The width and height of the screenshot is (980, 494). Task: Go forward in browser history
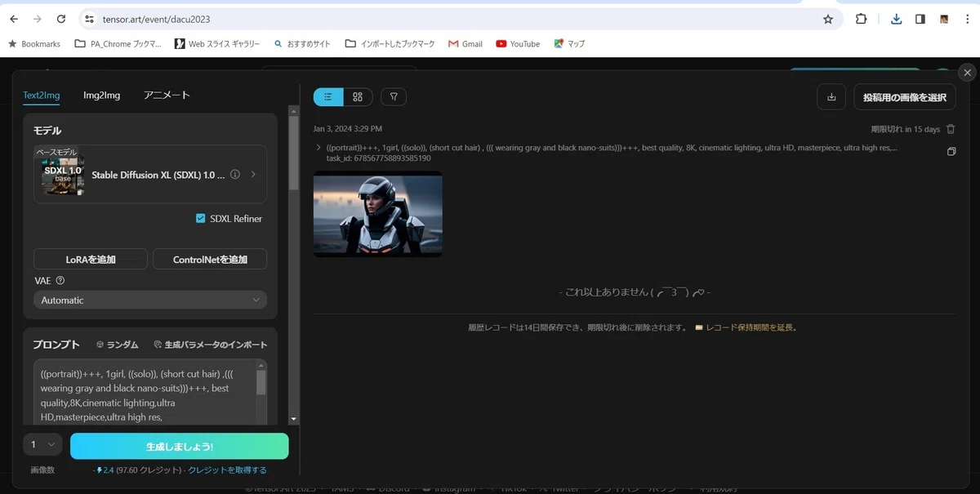(38, 19)
